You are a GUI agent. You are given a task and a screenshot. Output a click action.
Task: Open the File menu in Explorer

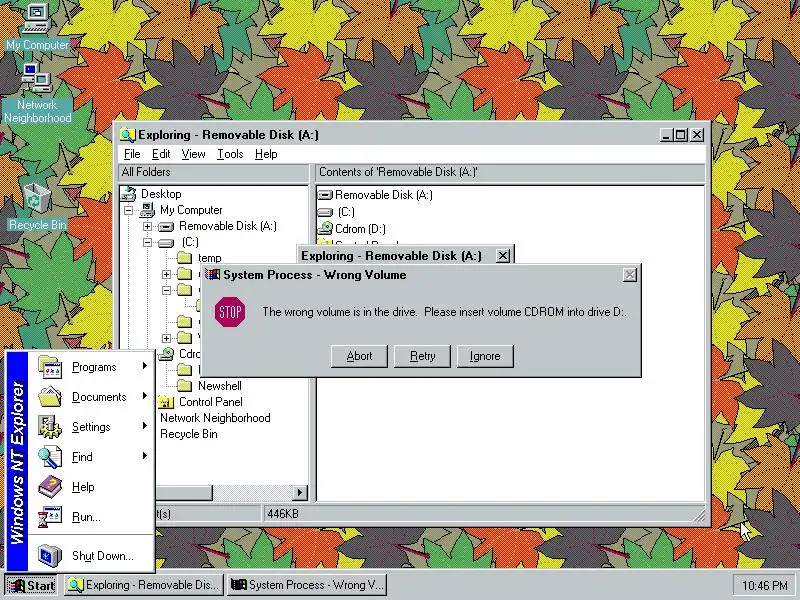[x=132, y=154]
